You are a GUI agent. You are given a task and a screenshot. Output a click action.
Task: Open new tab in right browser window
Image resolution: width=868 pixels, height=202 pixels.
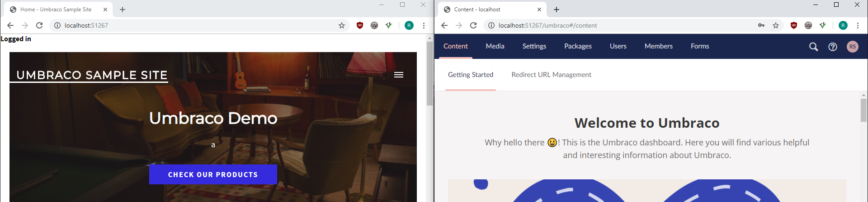click(x=557, y=10)
